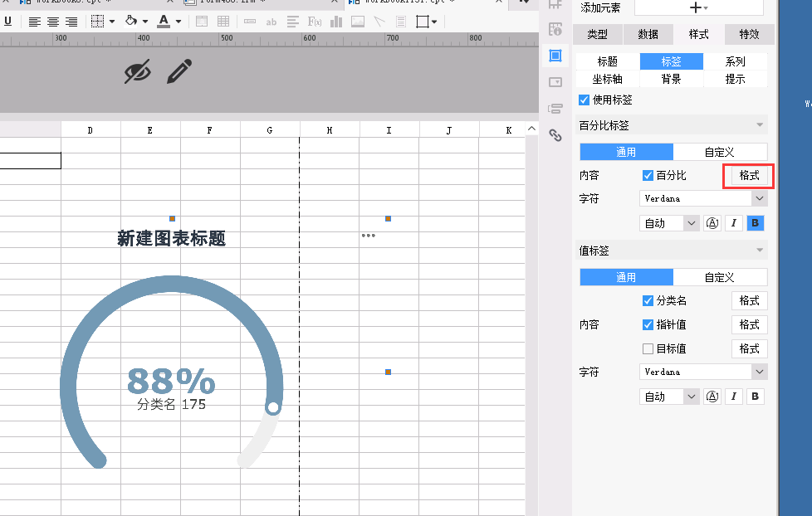Select 自定义 under 百分比标签
812x516 pixels.
point(720,152)
